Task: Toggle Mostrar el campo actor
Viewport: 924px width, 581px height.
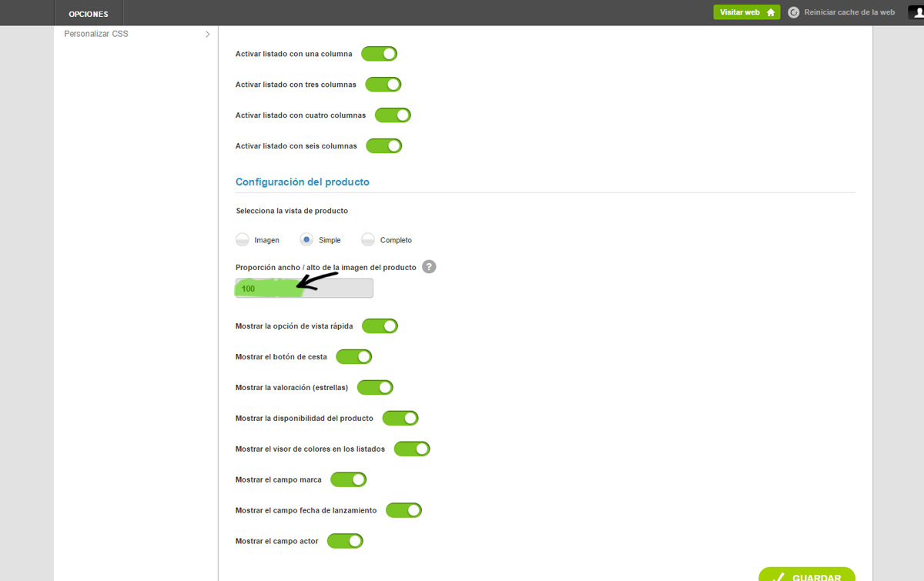Action: pyautogui.click(x=345, y=541)
